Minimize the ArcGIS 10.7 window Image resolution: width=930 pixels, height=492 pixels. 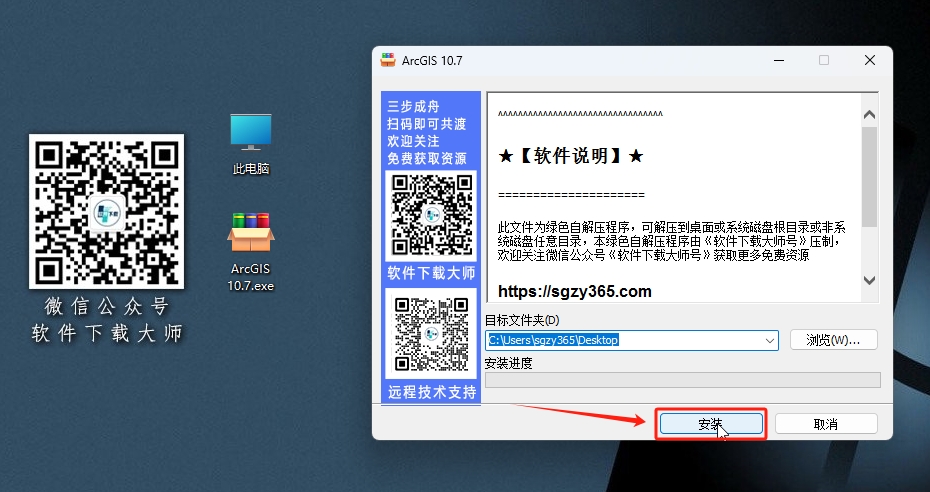(779, 60)
